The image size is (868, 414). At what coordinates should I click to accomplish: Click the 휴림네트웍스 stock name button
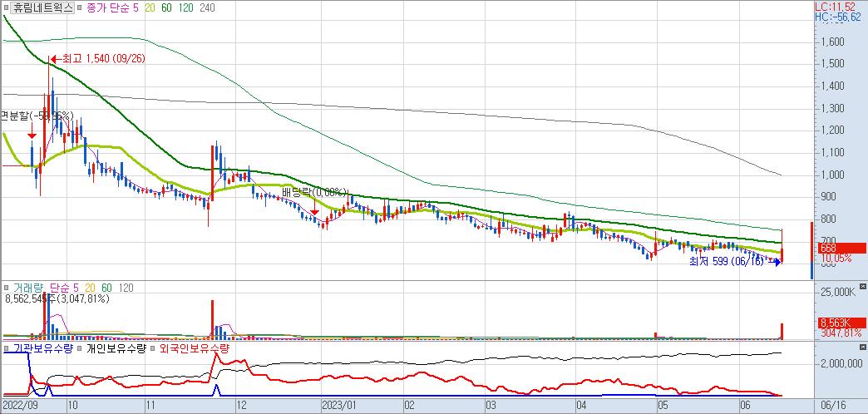click(x=42, y=7)
